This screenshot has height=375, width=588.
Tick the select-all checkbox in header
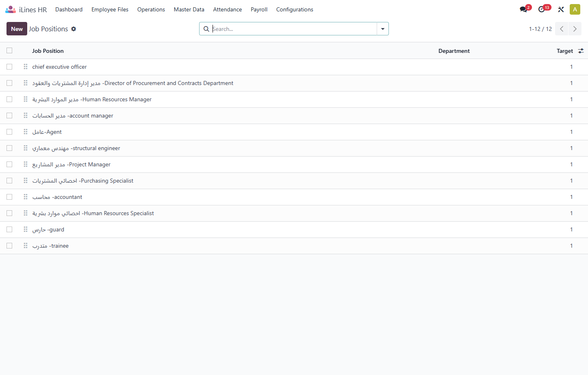point(9,50)
